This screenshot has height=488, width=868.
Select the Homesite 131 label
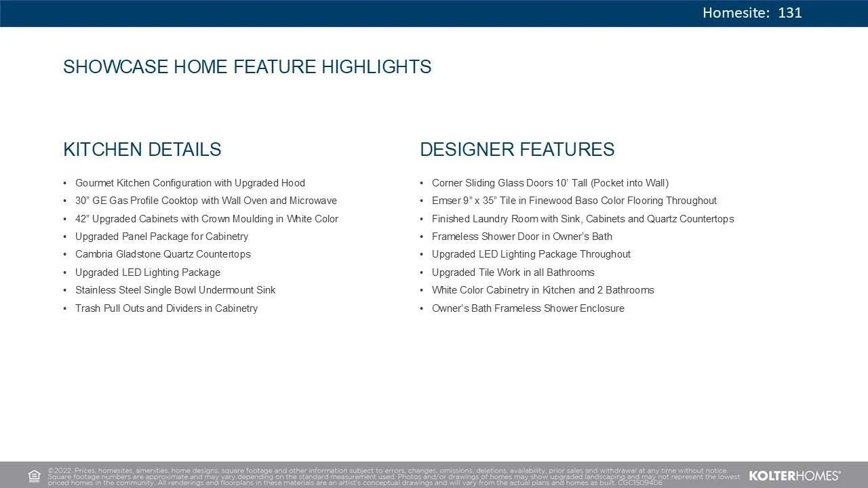tap(751, 13)
